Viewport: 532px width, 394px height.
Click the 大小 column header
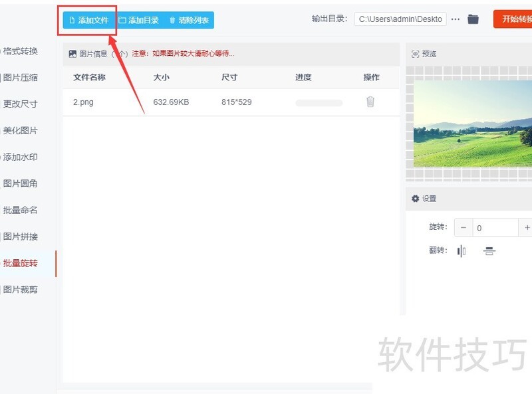pos(162,77)
